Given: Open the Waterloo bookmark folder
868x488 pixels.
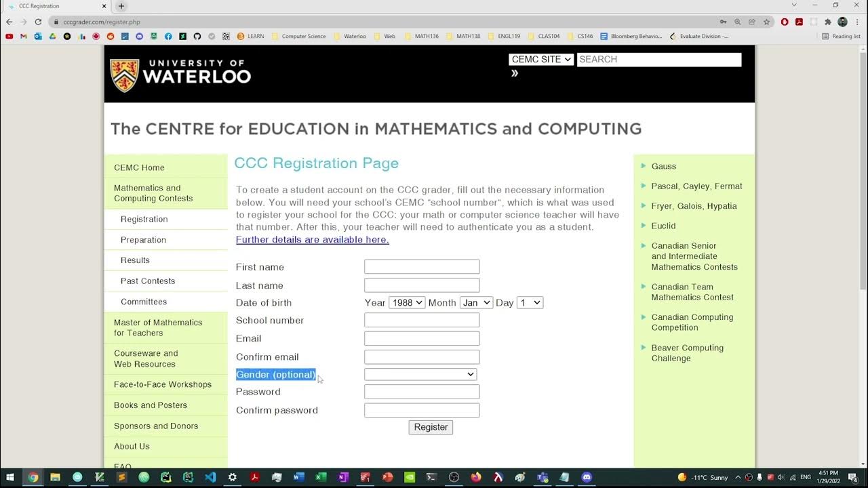Looking at the screenshot, I should pyautogui.click(x=349, y=37).
